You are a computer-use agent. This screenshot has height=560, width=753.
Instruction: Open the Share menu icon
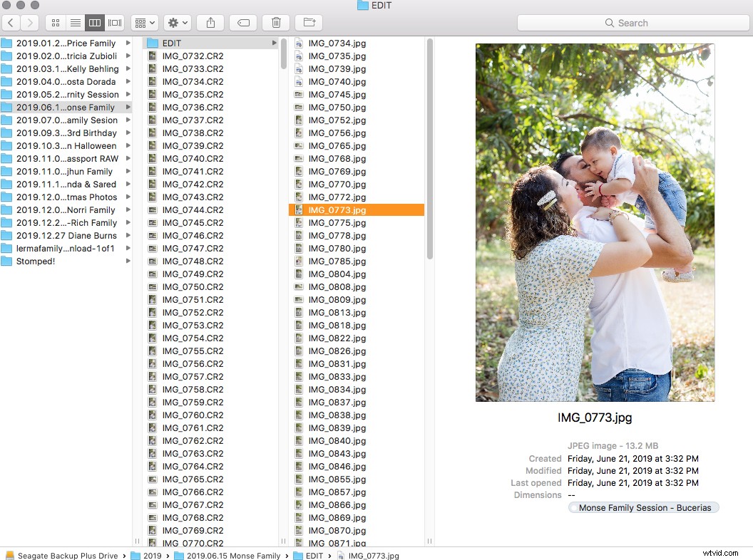[x=210, y=22]
